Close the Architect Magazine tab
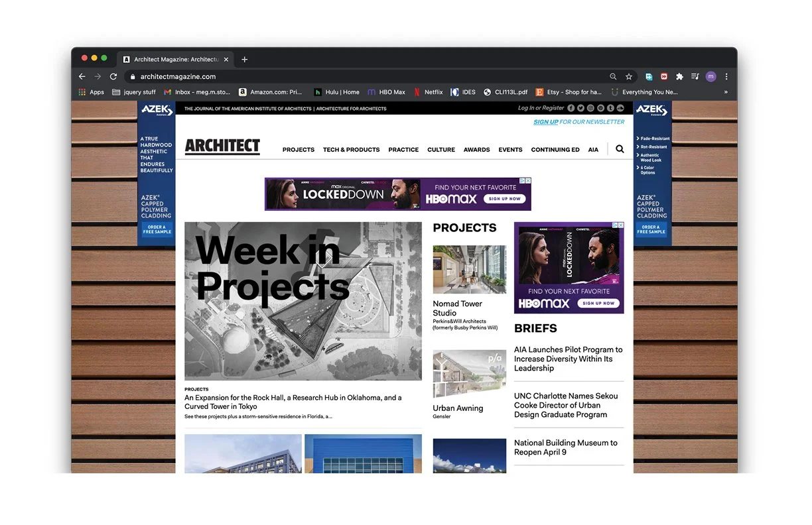Image resolution: width=812 pixels, height=525 pixels. [x=226, y=59]
